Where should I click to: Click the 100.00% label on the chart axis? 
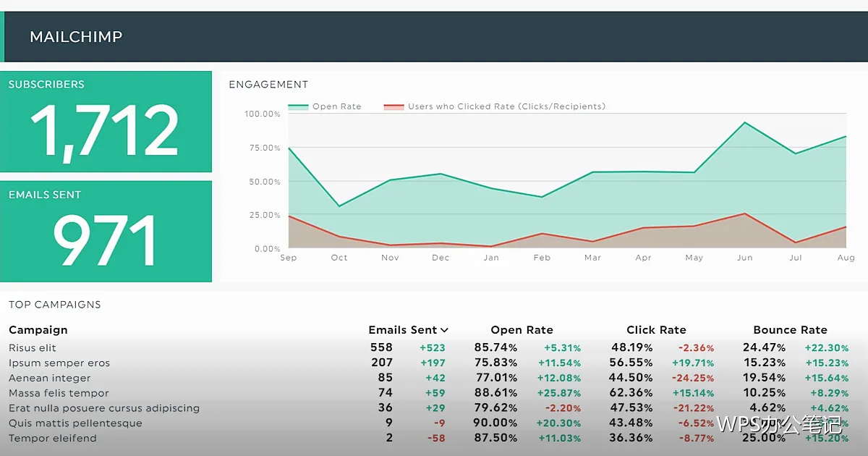(x=263, y=114)
